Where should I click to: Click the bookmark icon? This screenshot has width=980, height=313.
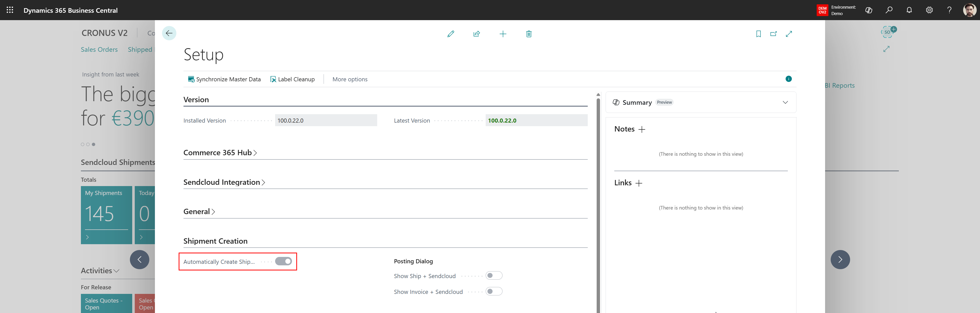pyautogui.click(x=758, y=34)
